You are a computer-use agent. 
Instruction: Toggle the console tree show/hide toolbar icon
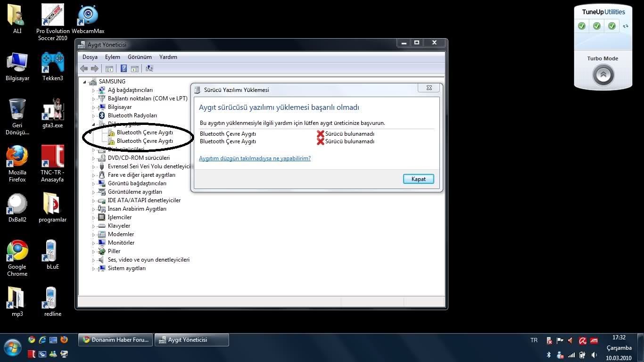(109, 69)
